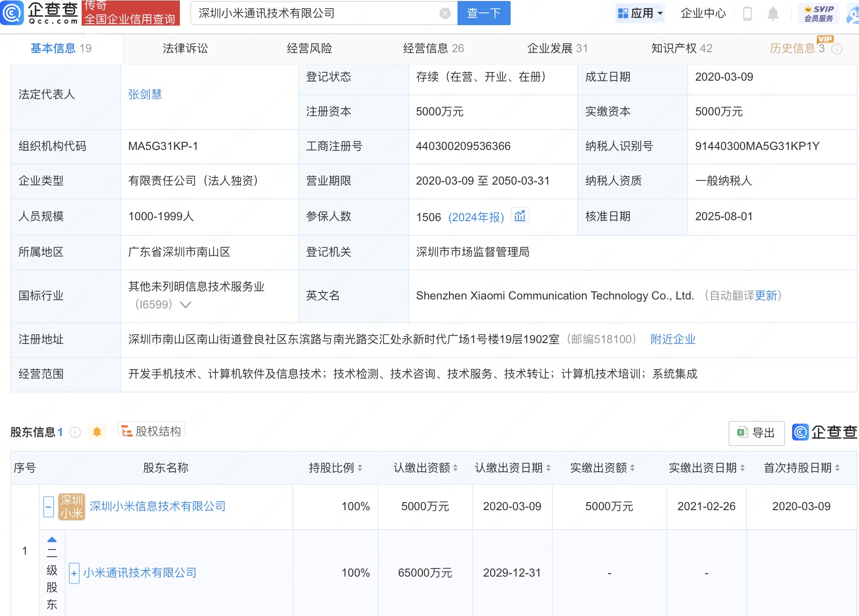The image size is (859, 616).
Task: Open legal representative 张剑慧 link
Action: [x=145, y=94]
